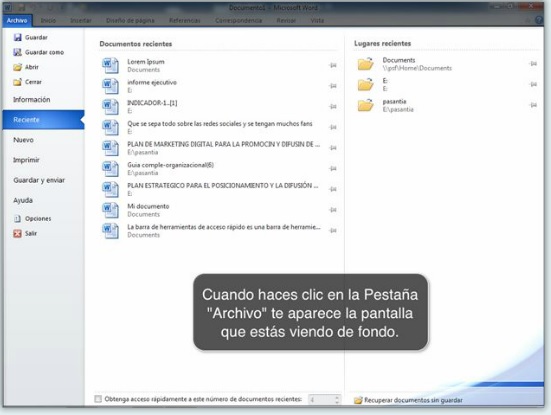The width and height of the screenshot is (551, 415).
Task: Switch to the Correspondencia tab
Action: pos(239,21)
